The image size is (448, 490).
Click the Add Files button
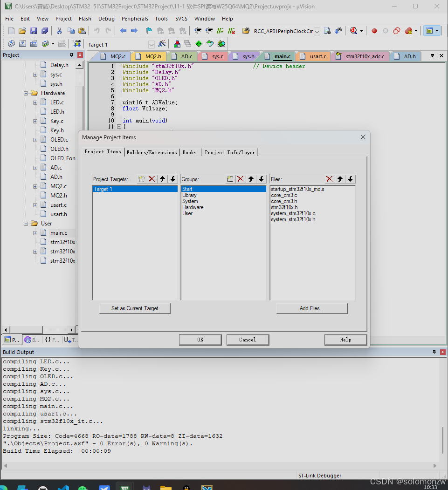coord(312,308)
